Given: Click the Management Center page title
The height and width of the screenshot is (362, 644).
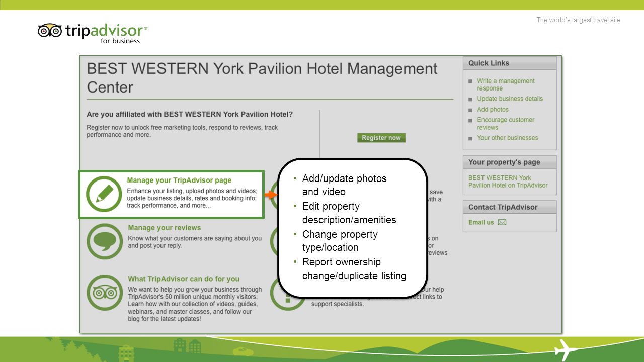Looking at the screenshot, I should point(262,77).
